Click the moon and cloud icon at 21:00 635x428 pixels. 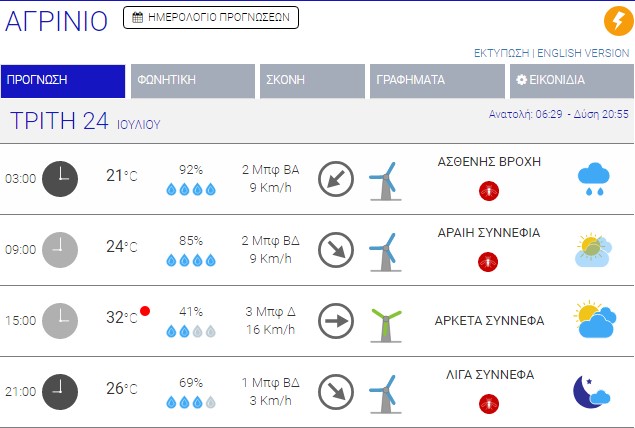[x=592, y=391]
